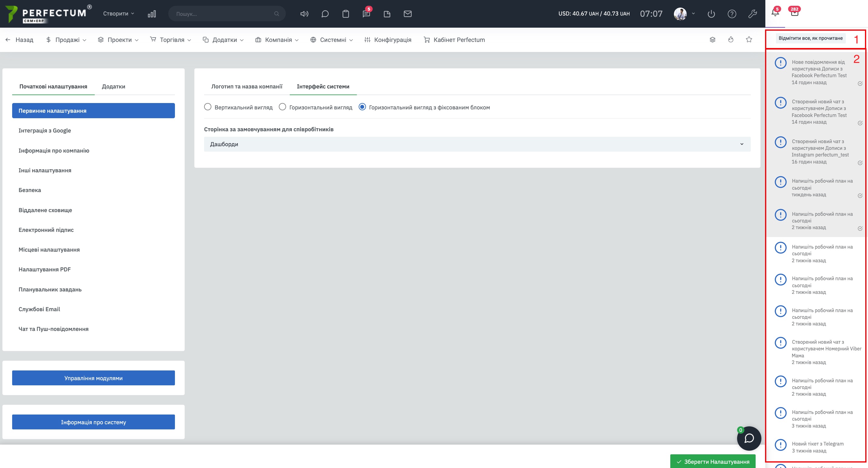Open the chat bubble icon in header
This screenshot has height=468, width=868.
tap(325, 14)
